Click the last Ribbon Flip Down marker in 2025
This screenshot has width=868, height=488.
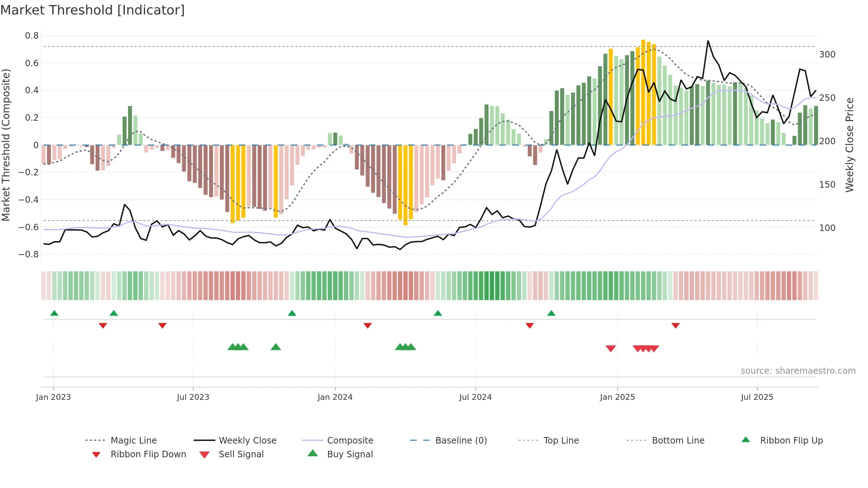(676, 326)
